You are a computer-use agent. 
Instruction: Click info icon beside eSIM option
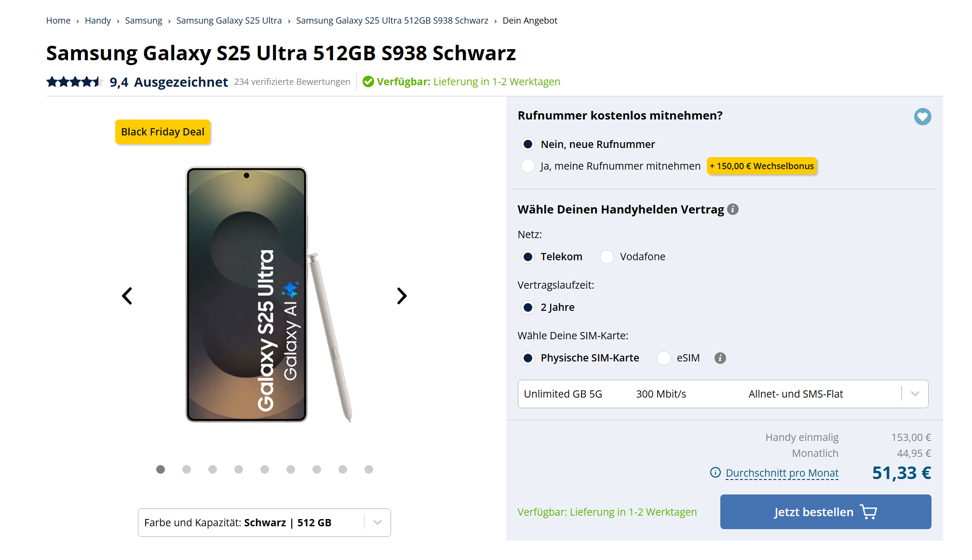tap(720, 358)
